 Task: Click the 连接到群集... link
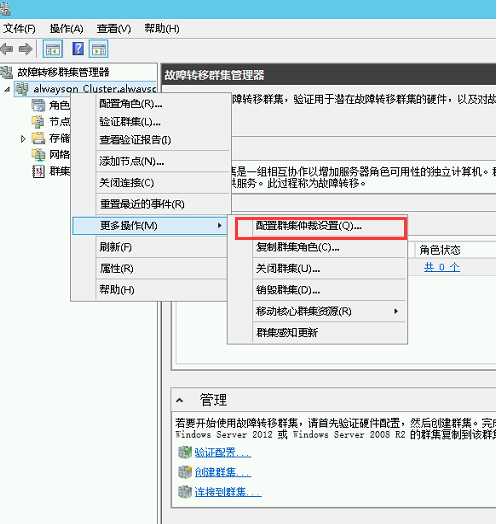(x=228, y=492)
